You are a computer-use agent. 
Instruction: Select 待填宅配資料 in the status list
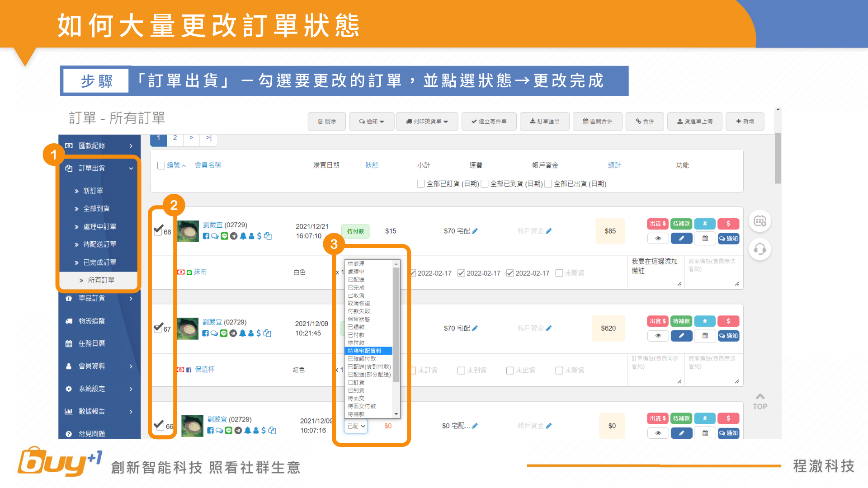364,351
